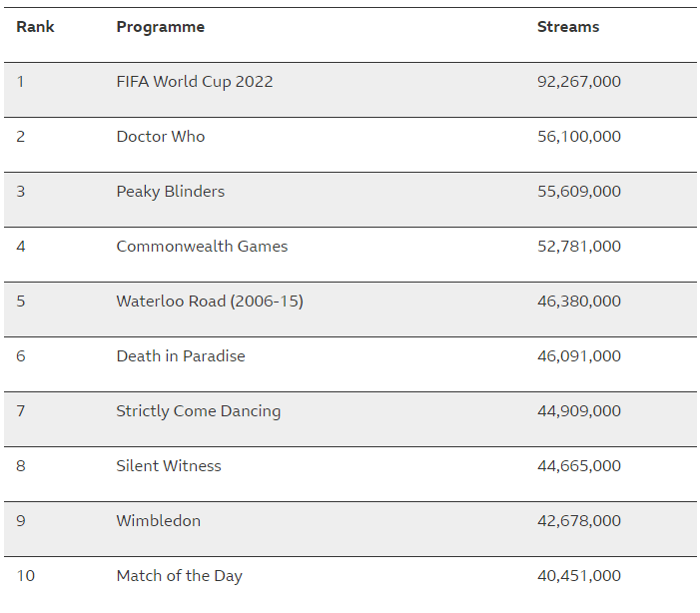Image resolution: width=700 pixels, height=613 pixels.
Task: Click the 55,609,000 streams cell
Action: (578, 192)
